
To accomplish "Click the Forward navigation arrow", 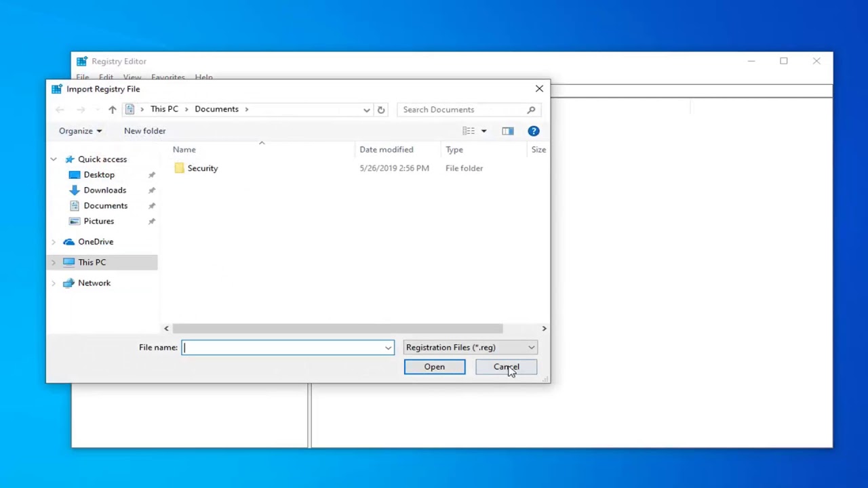I will point(81,109).
